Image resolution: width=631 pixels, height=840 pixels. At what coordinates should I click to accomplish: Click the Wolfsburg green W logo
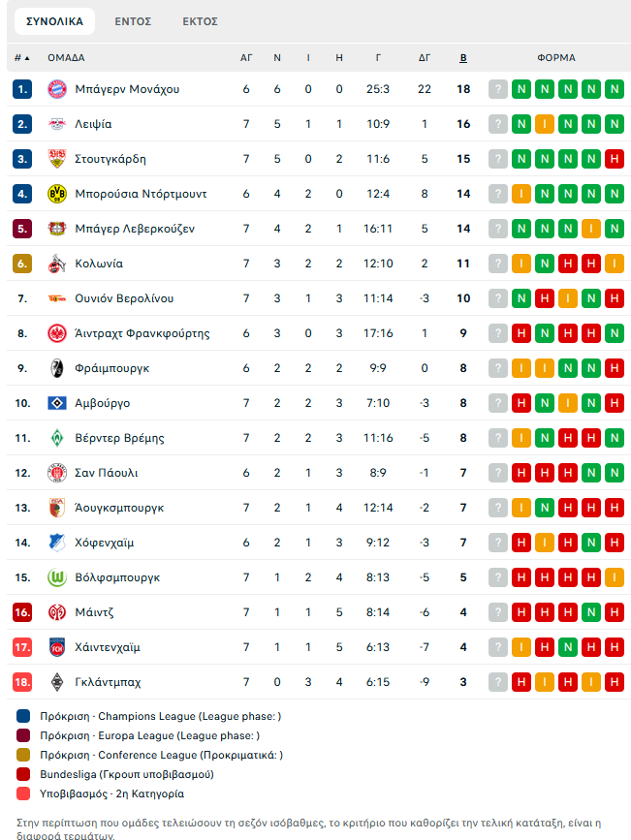click(56, 577)
